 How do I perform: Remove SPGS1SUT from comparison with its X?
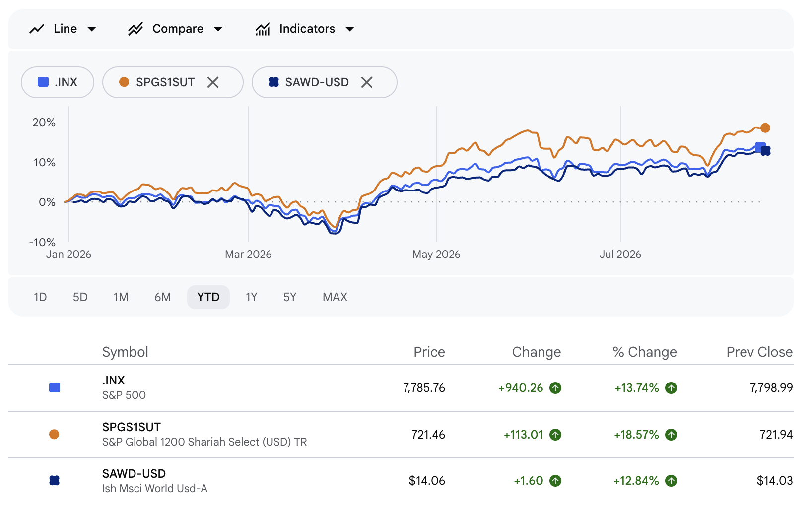(x=213, y=82)
